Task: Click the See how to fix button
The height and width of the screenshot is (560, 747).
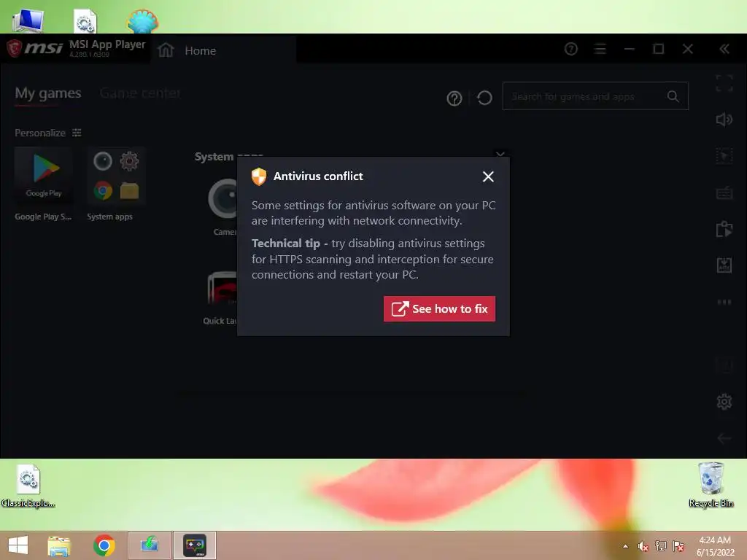Action: [x=439, y=308]
